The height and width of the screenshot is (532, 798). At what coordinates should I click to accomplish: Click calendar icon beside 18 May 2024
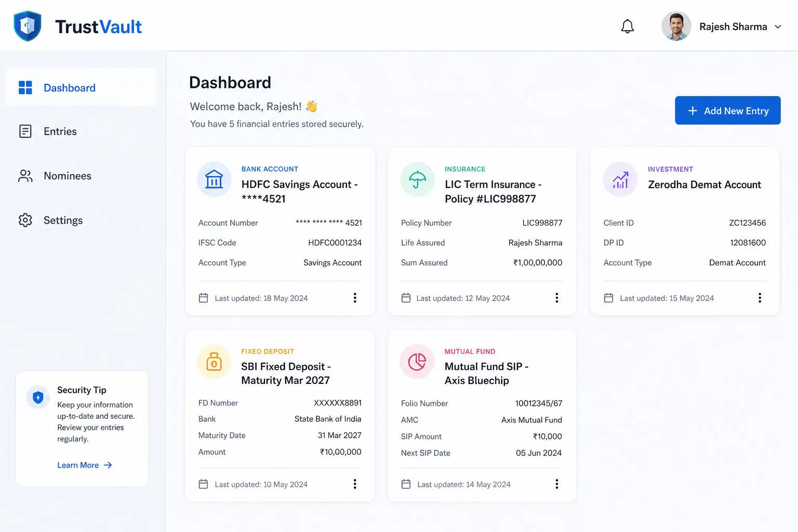click(204, 298)
